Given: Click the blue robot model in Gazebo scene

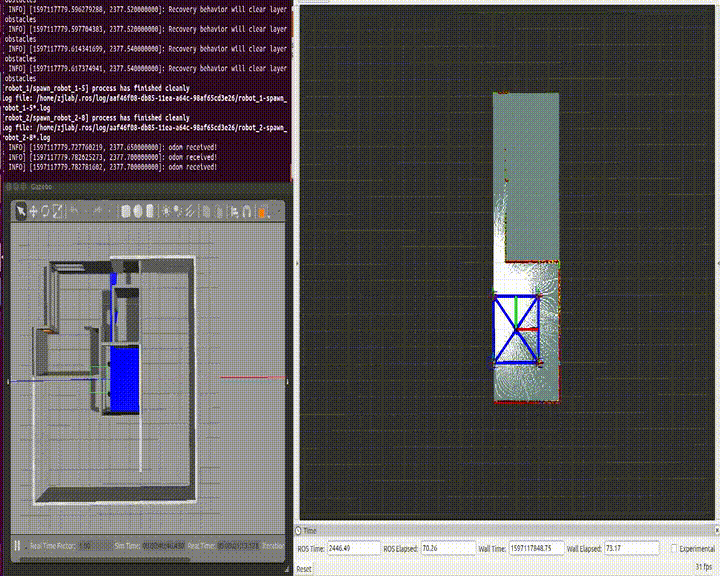Looking at the screenshot, I should (x=124, y=380).
